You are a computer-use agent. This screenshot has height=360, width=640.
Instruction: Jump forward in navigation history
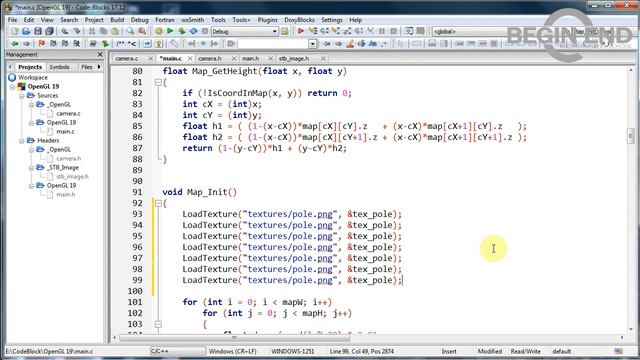(27, 43)
